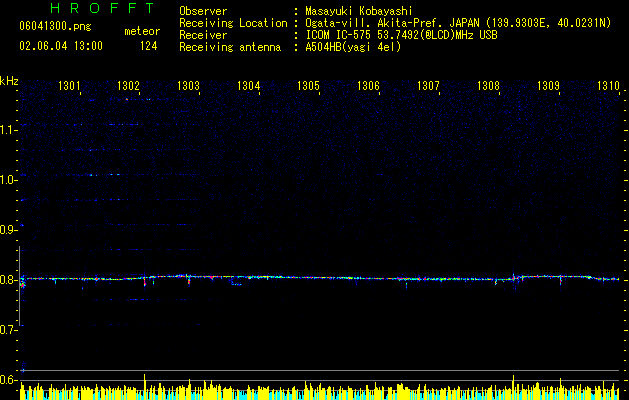The height and width of the screenshot is (400, 629).
Task: Click the 1.0 frequency axis label
Action: point(8,180)
